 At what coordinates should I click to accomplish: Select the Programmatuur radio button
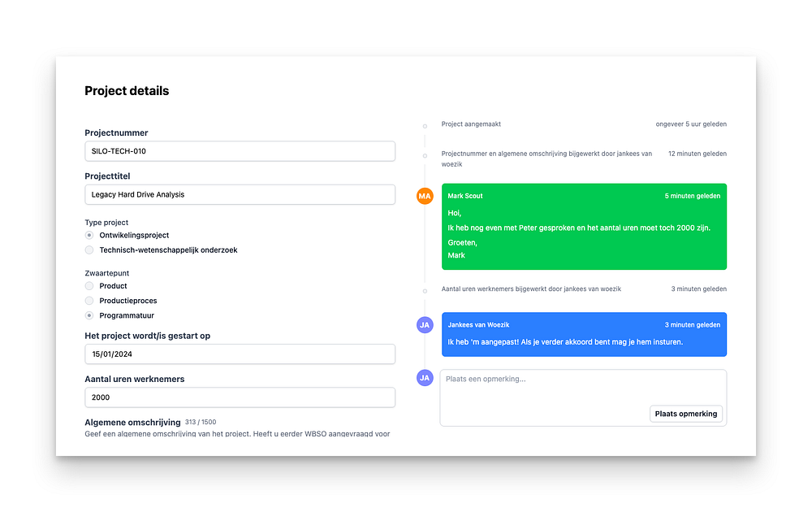tap(89, 315)
